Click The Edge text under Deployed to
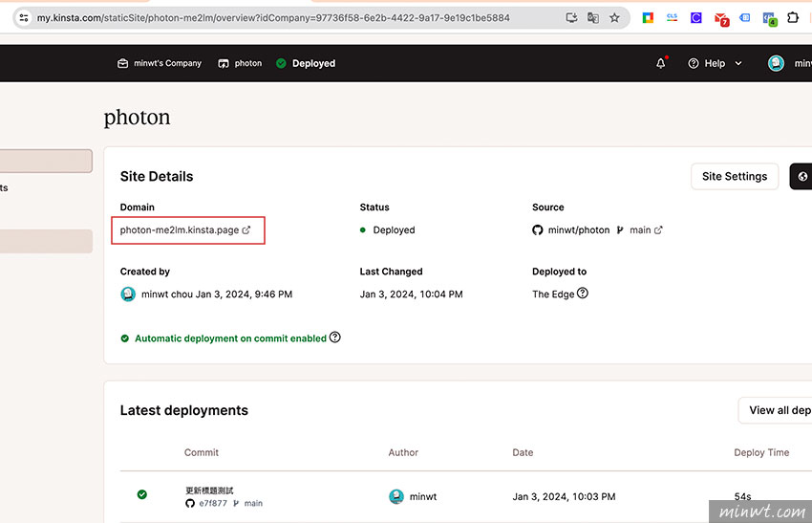Image resolution: width=812 pixels, height=523 pixels. point(553,294)
